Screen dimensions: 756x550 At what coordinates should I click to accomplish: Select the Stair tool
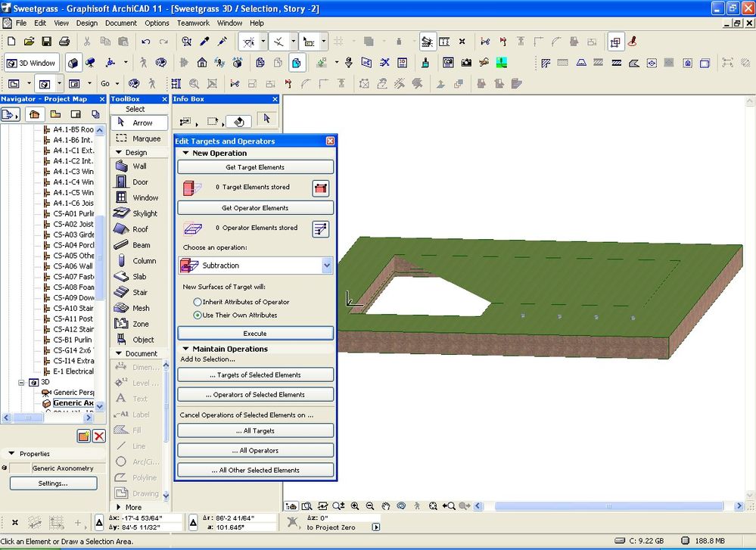(x=139, y=292)
